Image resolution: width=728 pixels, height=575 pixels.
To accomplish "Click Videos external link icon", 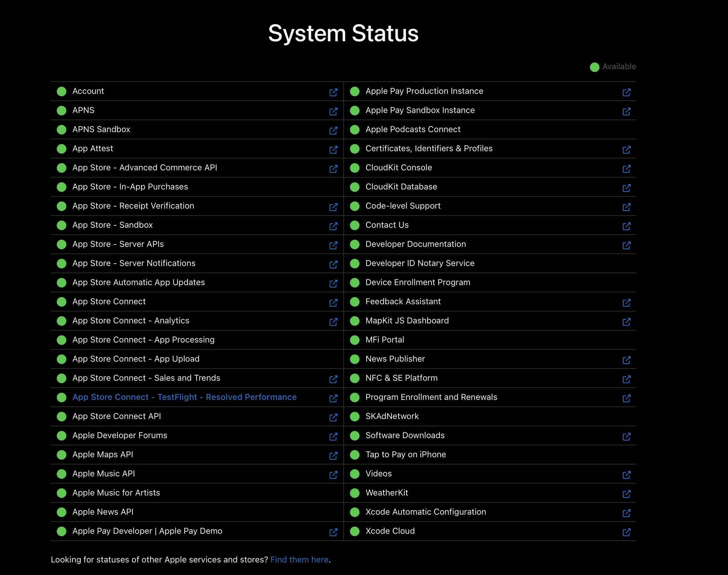I will (626, 475).
